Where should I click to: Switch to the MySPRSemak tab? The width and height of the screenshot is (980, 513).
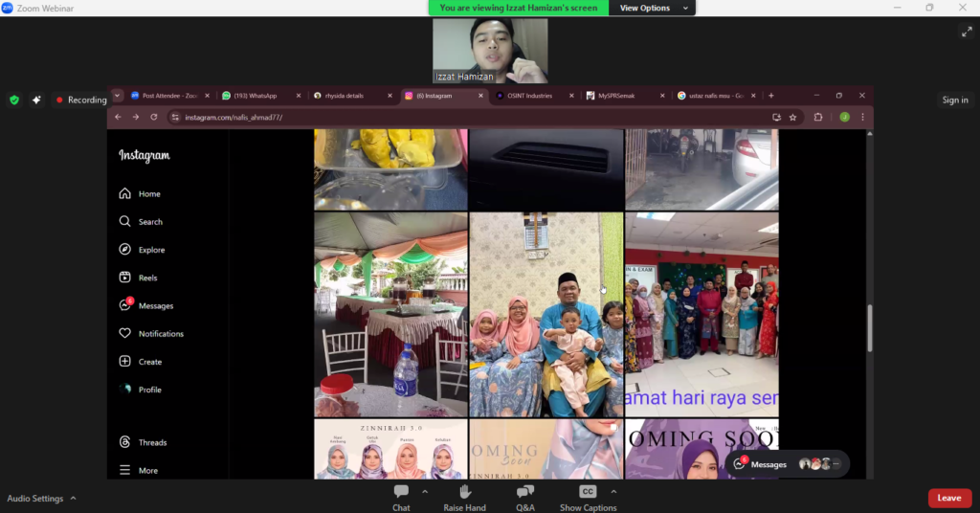point(616,96)
